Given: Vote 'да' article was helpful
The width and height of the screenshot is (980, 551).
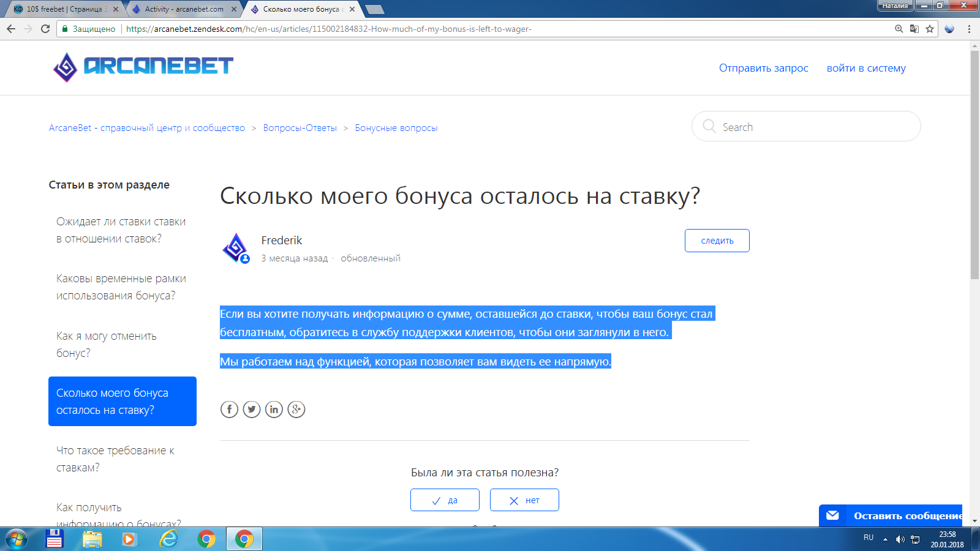Looking at the screenshot, I should pyautogui.click(x=445, y=500).
